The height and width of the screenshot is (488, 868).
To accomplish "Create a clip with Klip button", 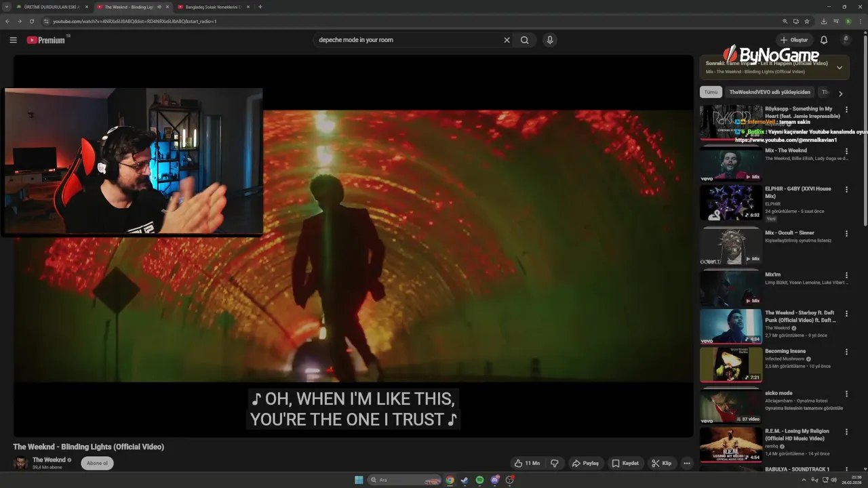I will click(661, 464).
